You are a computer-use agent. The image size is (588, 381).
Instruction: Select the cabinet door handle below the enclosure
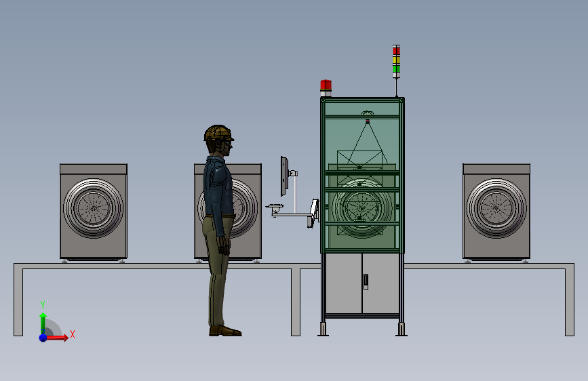(x=366, y=282)
